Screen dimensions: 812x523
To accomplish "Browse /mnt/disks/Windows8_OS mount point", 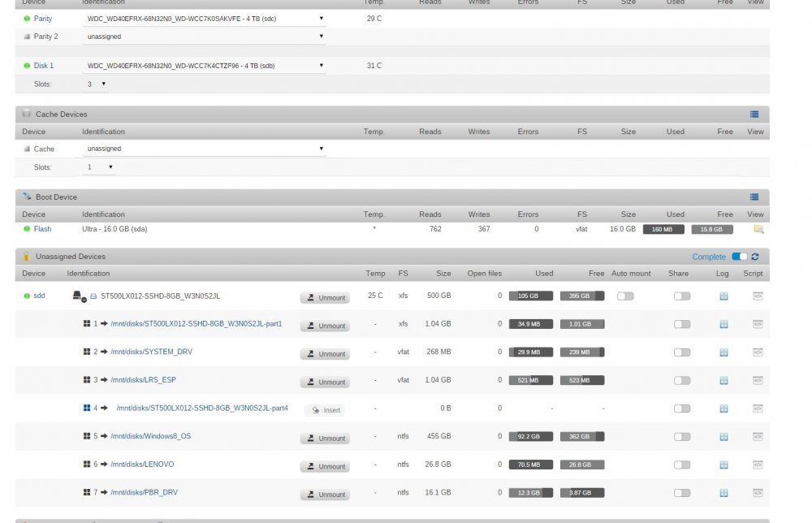I will 151,436.
